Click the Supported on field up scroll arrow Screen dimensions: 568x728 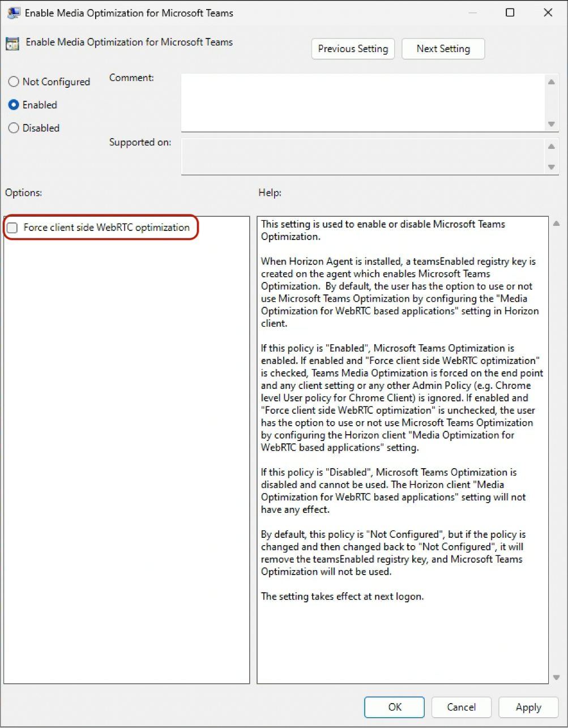pos(550,145)
